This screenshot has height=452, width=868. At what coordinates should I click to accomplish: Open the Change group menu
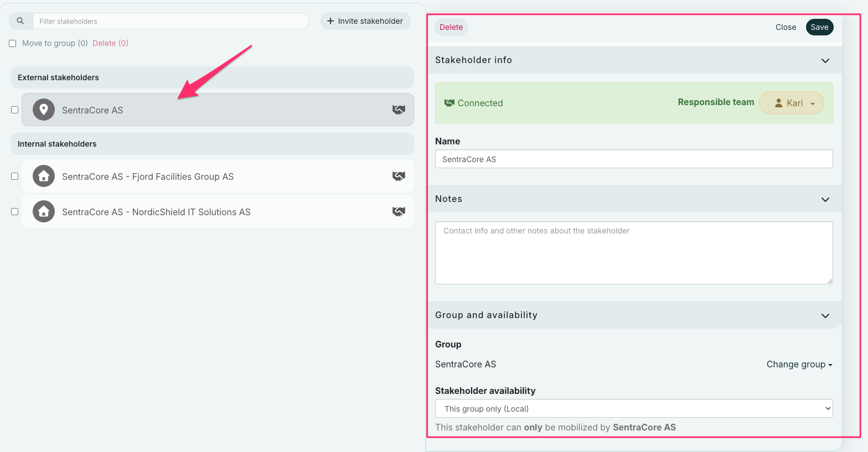click(x=799, y=364)
